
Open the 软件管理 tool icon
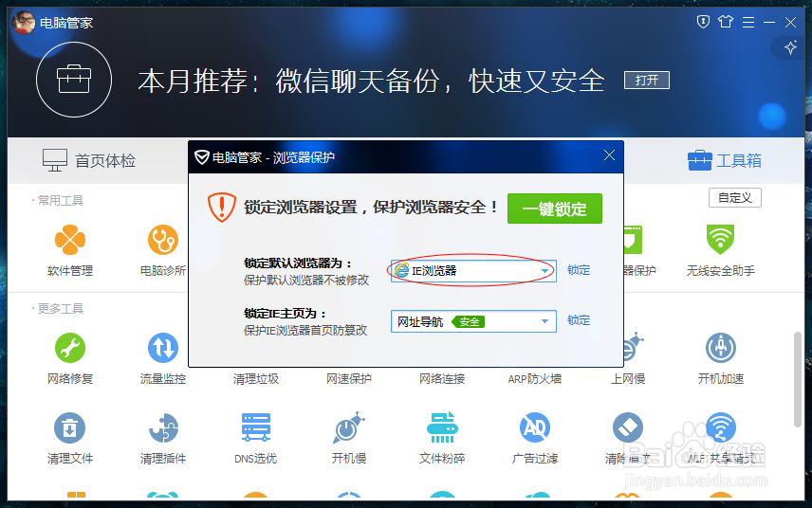point(70,240)
